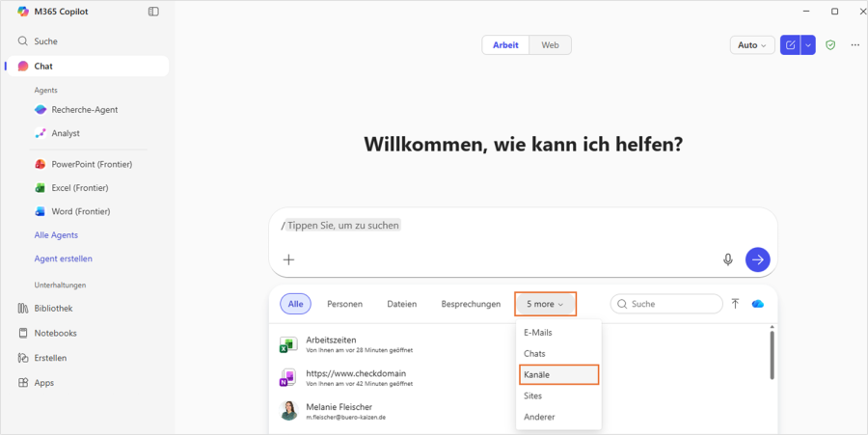Click Melanie Fleischer's profile photo
This screenshot has height=435, width=868.
point(289,411)
